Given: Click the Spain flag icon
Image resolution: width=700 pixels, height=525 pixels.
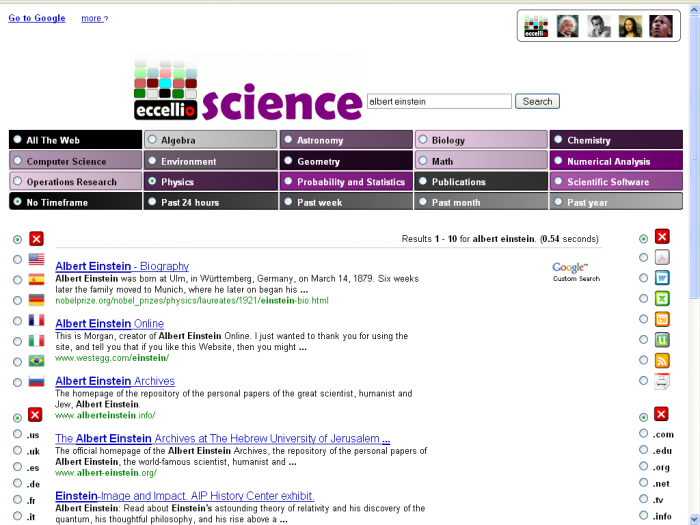Looking at the screenshot, I should click(36, 279).
